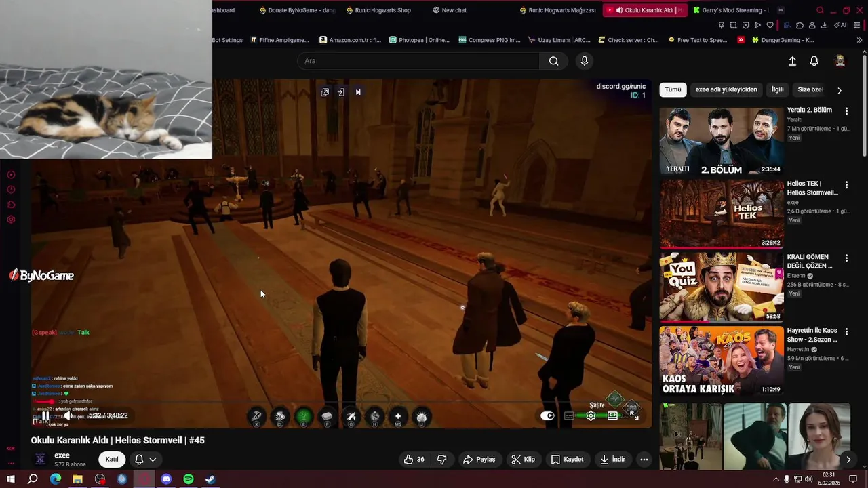Select the Size özel filter chip
The image size is (868, 488).
tap(810, 89)
